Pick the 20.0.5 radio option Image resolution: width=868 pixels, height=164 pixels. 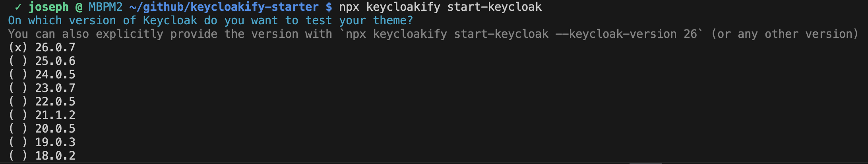click(x=18, y=129)
